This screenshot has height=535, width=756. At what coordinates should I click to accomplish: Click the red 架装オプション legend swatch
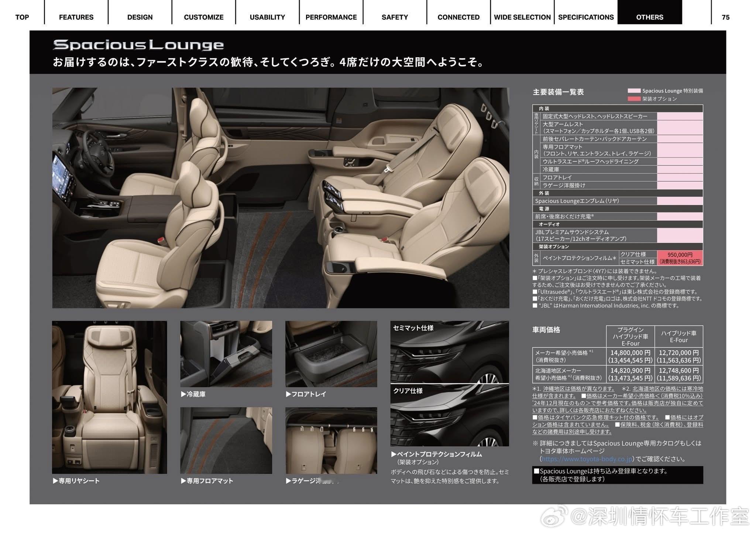[x=634, y=99]
